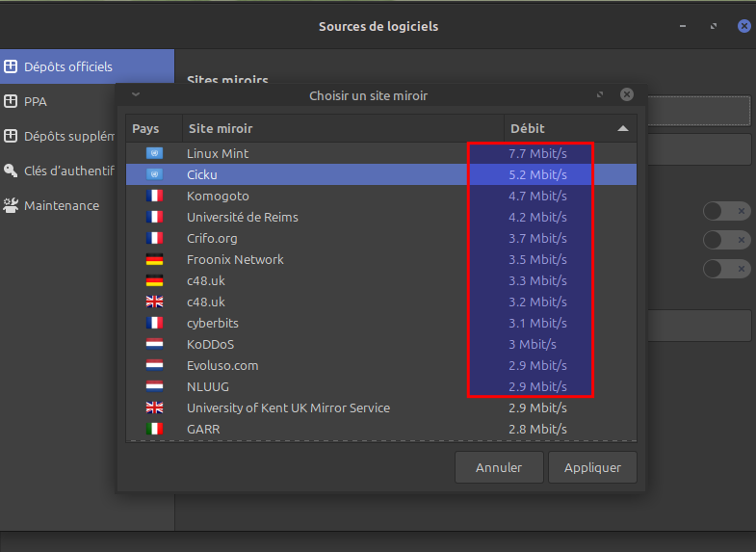The width and height of the screenshot is (756, 552).
Task: Click the Dutch flag next to KoDDoS
Action: [x=154, y=344]
